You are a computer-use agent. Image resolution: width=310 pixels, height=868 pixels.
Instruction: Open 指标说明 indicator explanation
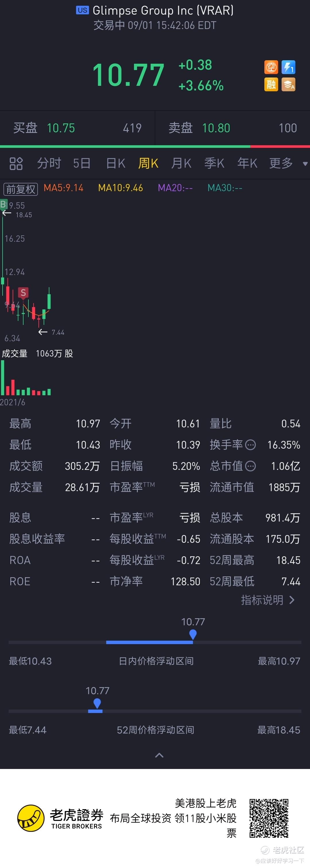pyautogui.click(x=268, y=600)
